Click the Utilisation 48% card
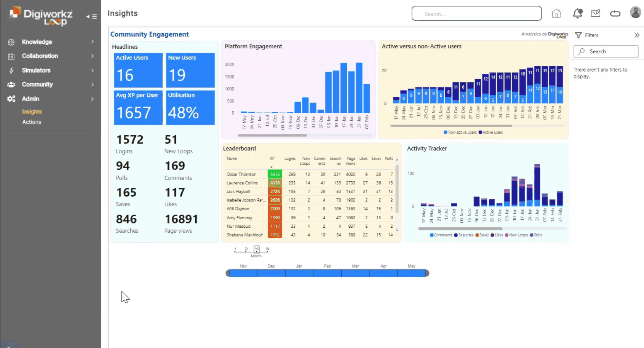 coord(190,108)
